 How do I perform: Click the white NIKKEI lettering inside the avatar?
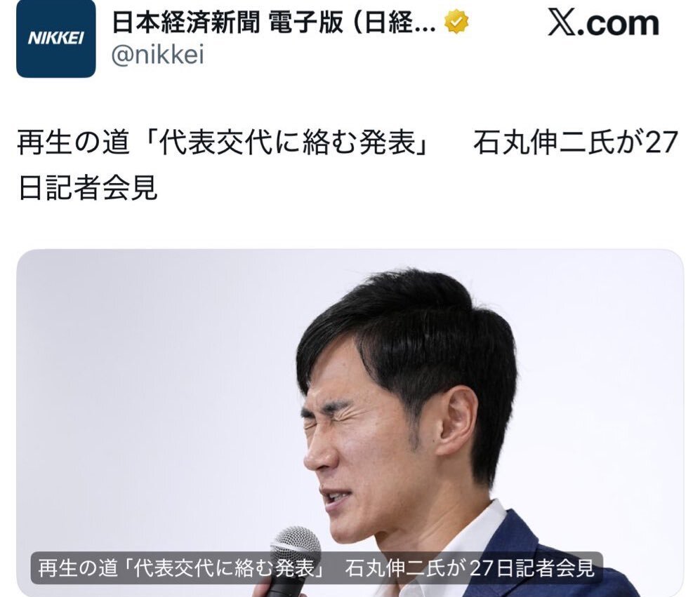[x=55, y=39]
